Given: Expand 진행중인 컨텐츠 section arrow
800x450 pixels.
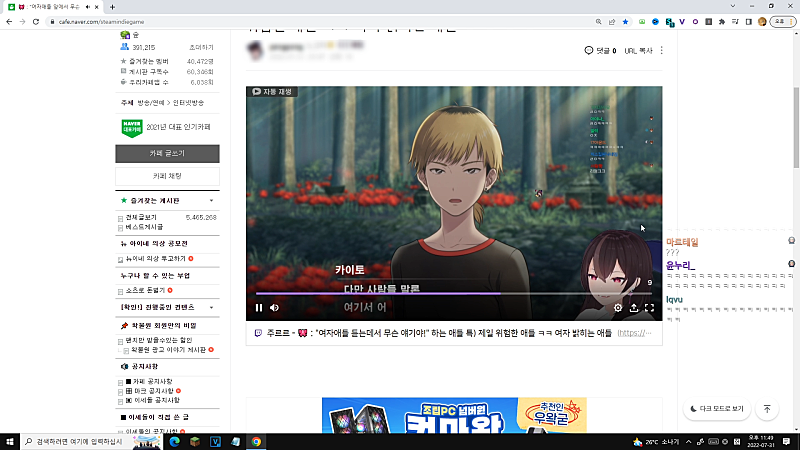Looking at the screenshot, I should [x=211, y=308].
